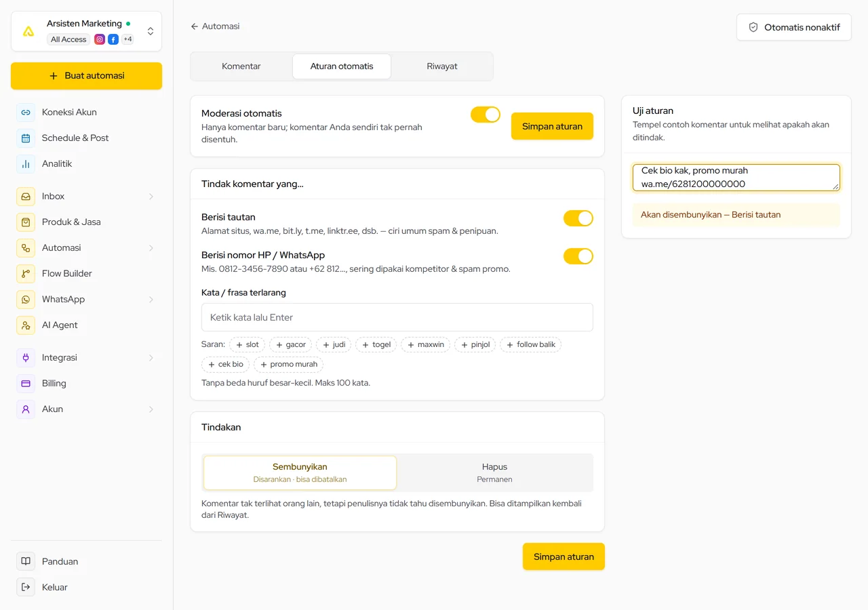Expand the Inbox submenu chevron
The height and width of the screenshot is (610, 868).
[151, 197]
